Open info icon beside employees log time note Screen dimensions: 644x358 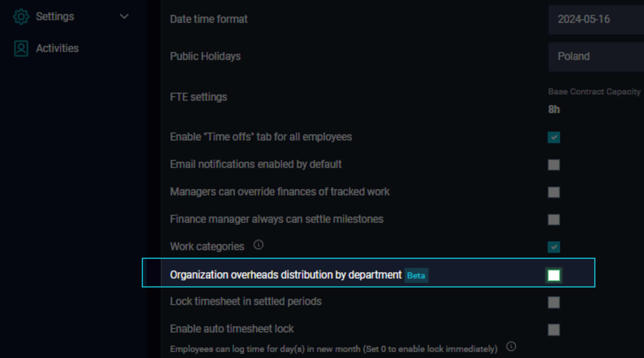pyautogui.click(x=511, y=347)
